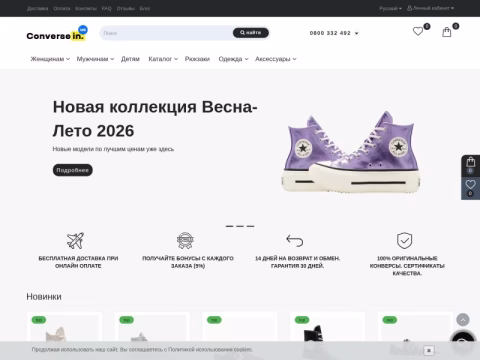This screenshot has height=360, width=480.
Task: Click the scroll-to-top arrow button
Action: click(463, 320)
